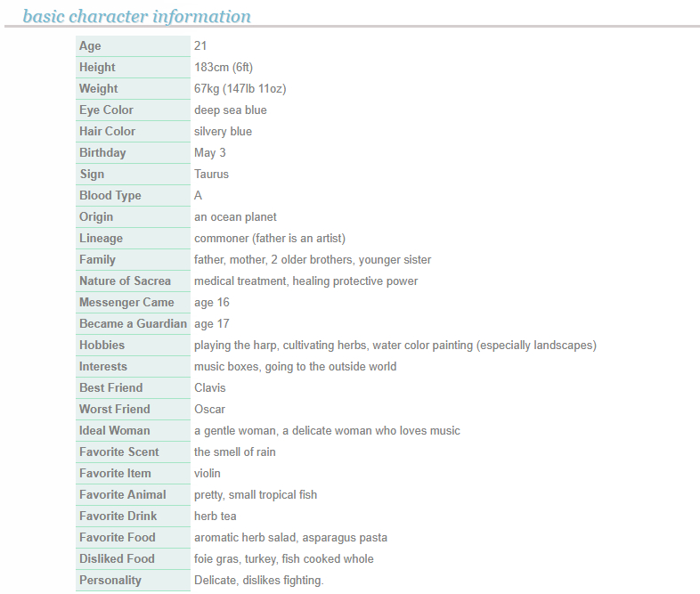Click 'an ocean planet' origin text

pyautogui.click(x=235, y=216)
